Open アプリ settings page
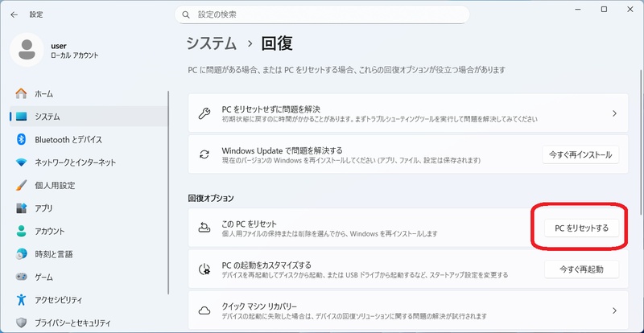Image resolution: width=644 pixels, height=333 pixels. pos(89,208)
